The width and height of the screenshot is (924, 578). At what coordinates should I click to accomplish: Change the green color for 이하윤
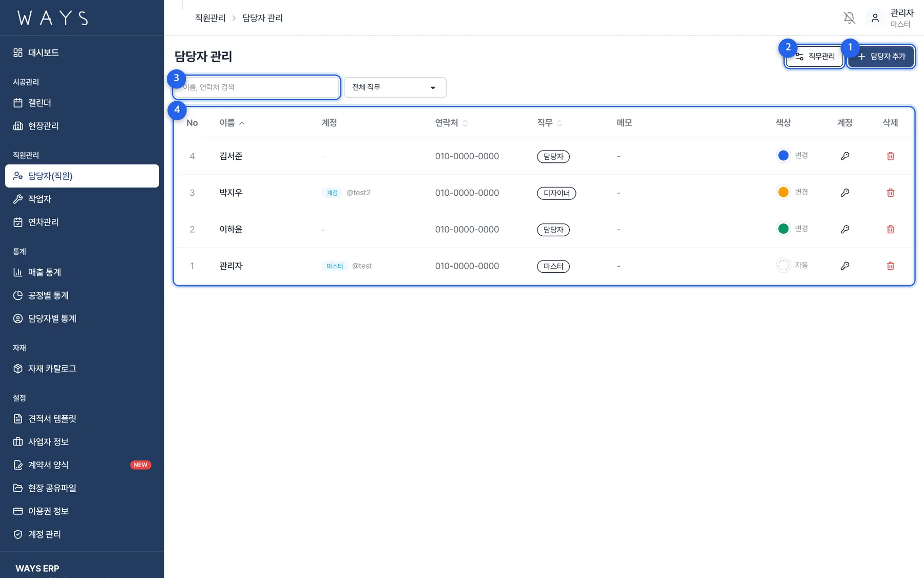click(x=783, y=228)
